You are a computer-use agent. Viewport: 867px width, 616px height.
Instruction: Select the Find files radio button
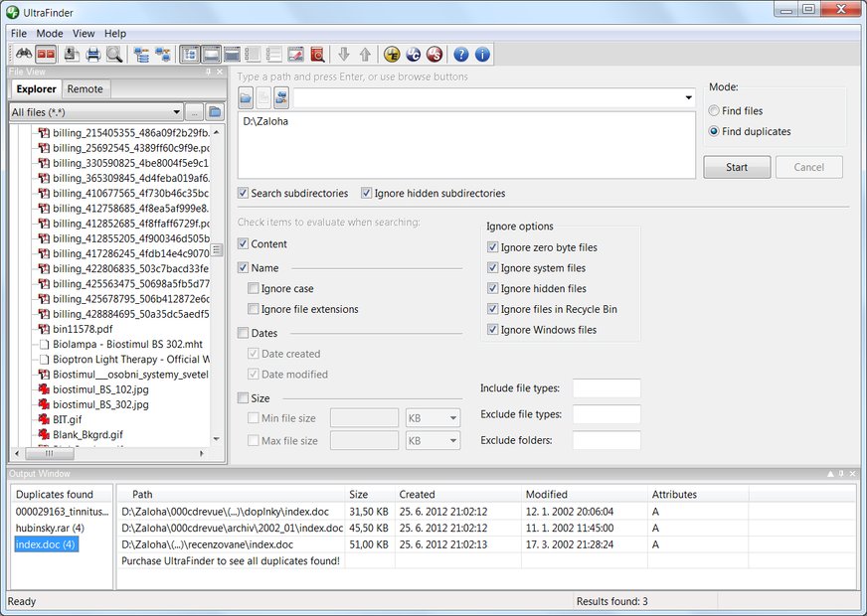(x=715, y=111)
